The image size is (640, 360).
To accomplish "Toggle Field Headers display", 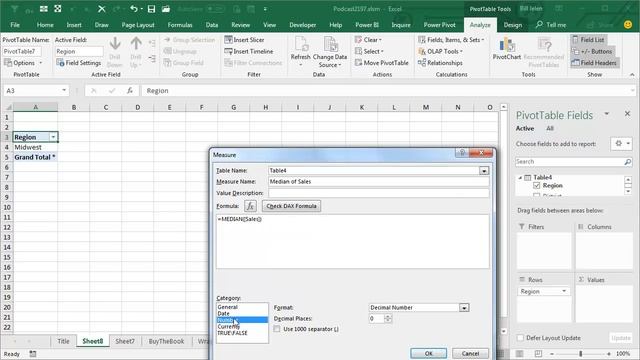I will [594, 63].
